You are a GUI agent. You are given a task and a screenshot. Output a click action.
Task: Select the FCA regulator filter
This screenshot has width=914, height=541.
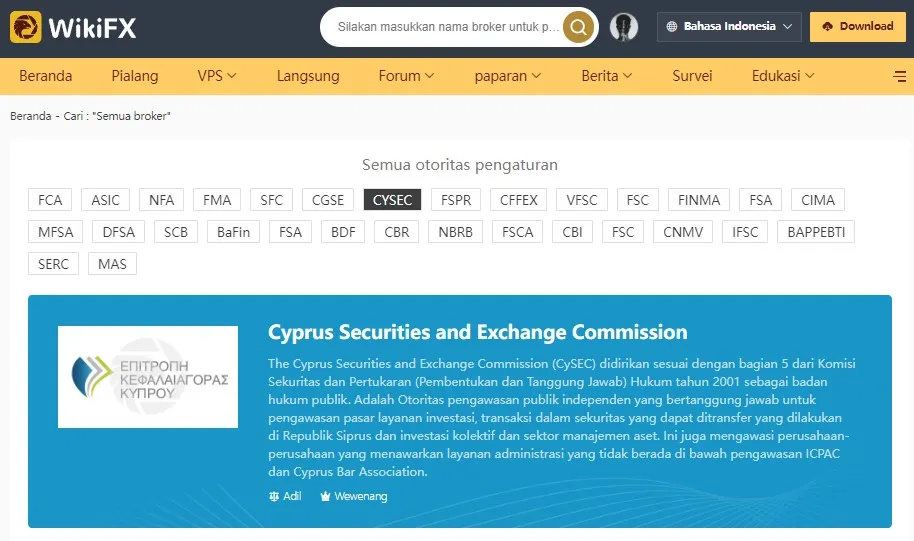coord(50,200)
